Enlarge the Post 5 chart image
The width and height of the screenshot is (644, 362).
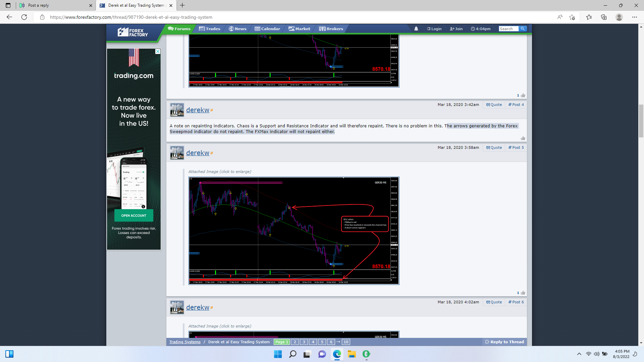tap(294, 231)
